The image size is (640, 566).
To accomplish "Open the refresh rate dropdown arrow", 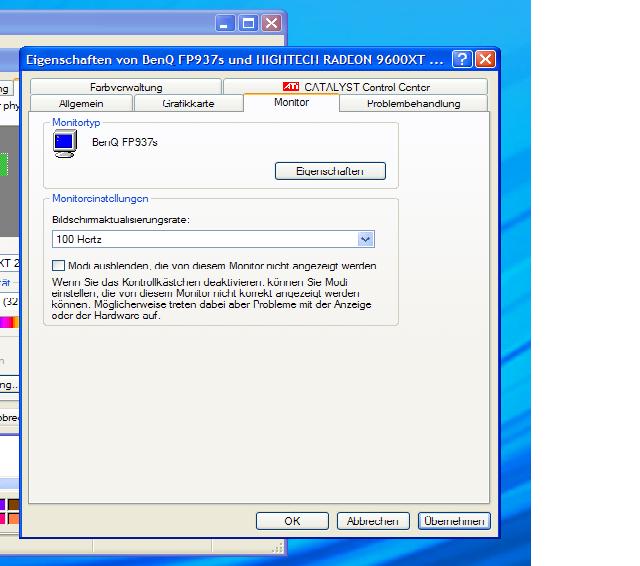I will pyautogui.click(x=366, y=239).
